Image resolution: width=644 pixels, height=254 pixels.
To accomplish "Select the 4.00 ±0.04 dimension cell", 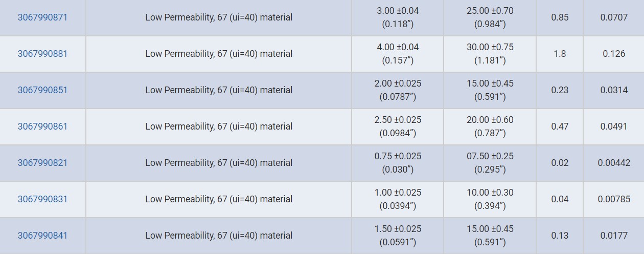I will (x=398, y=54).
